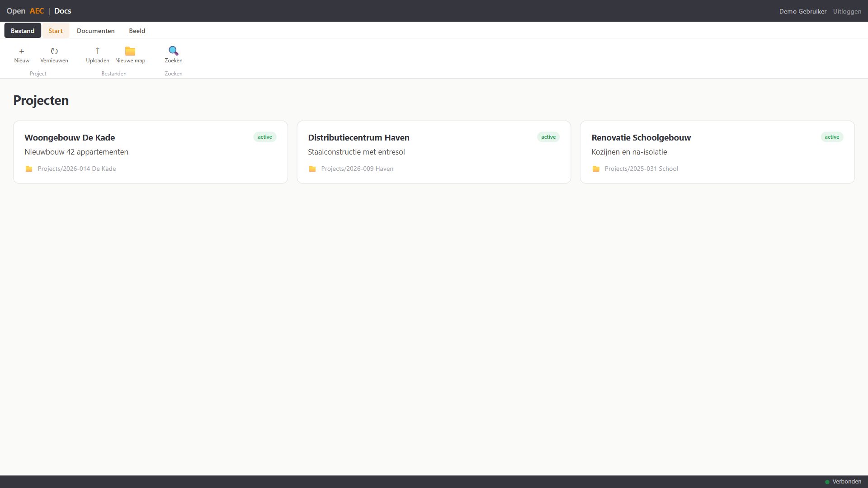Switch to the Start tab
Image resolution: width=868 pixels, height=488 pixels.
pos(56,31)
